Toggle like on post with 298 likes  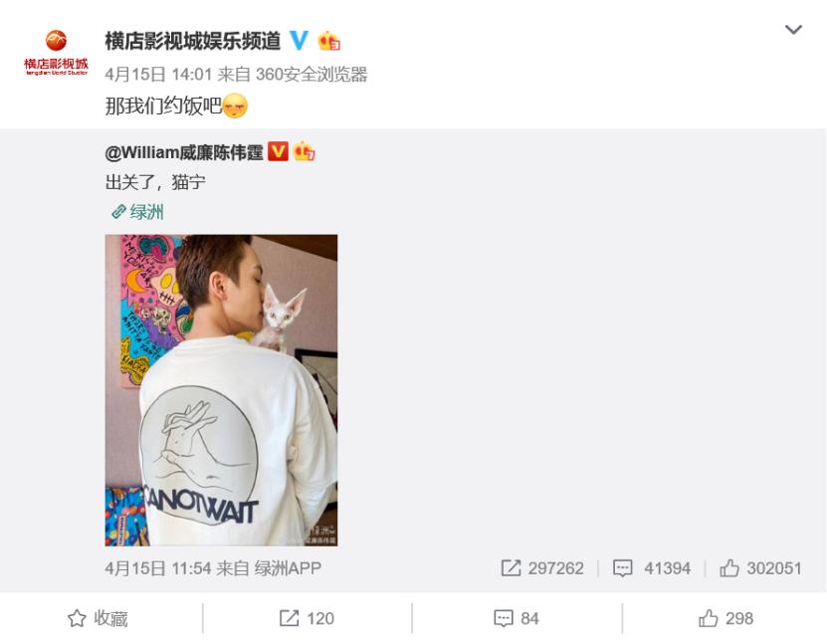(725, 618)
